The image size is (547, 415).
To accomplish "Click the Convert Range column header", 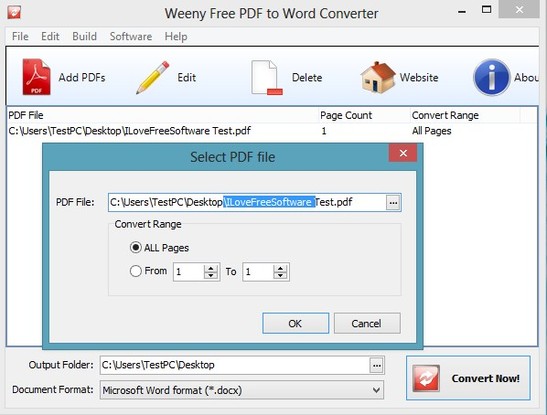I will tap(465, 115).
